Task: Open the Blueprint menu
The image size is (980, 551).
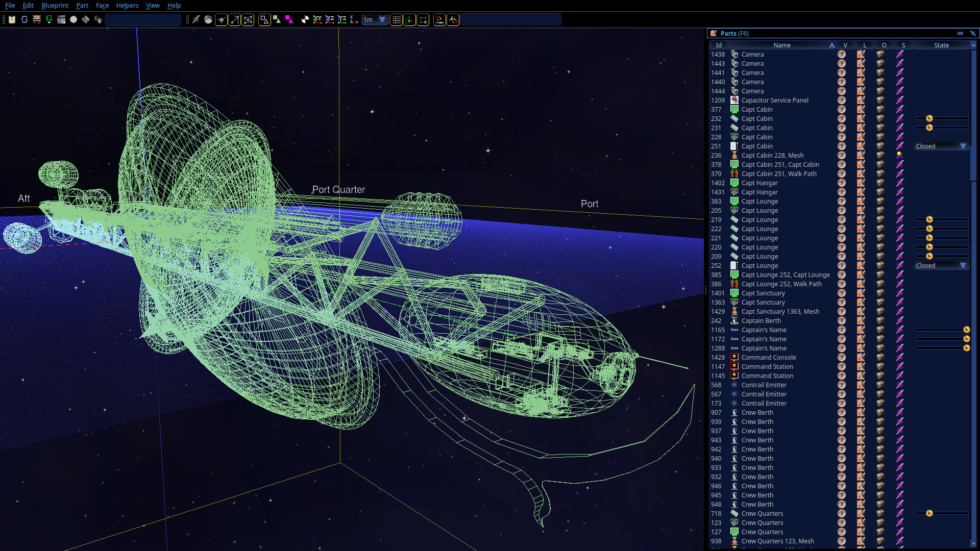Action: tap(55, 6)
